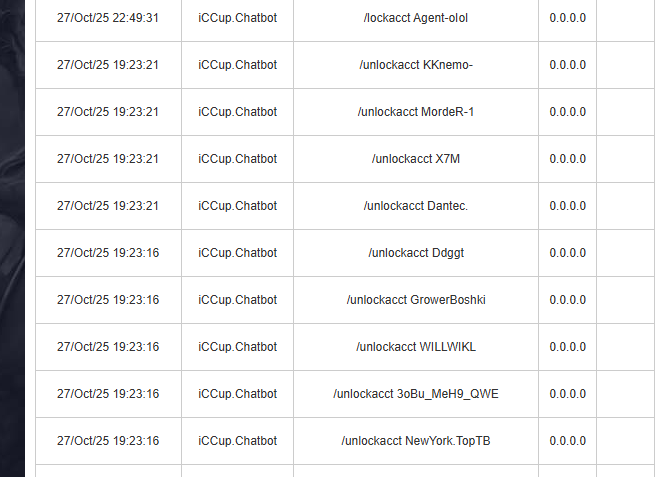Click the /unlockacct 3oBu_MeH9_QWE command
Viewport: 665px width, 477px height.
415,394
